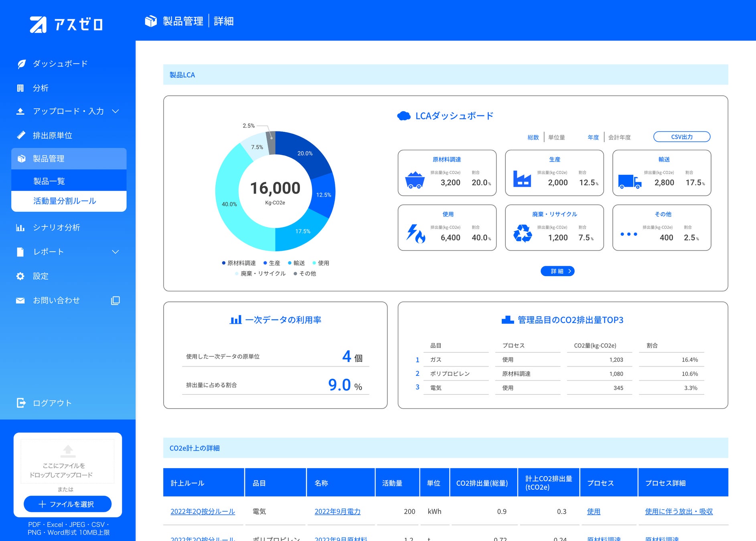The image size is (756, 541).
Task: Switch to 単位量 view
Action: point(557,137)
